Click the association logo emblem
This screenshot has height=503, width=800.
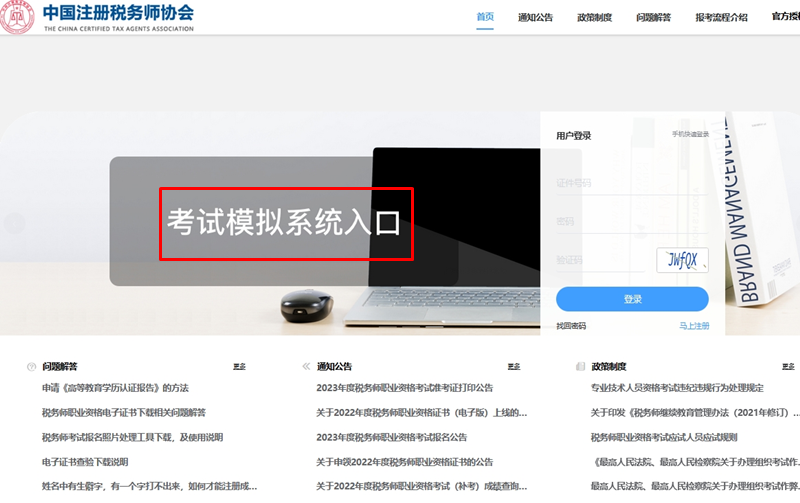(17, 17)
